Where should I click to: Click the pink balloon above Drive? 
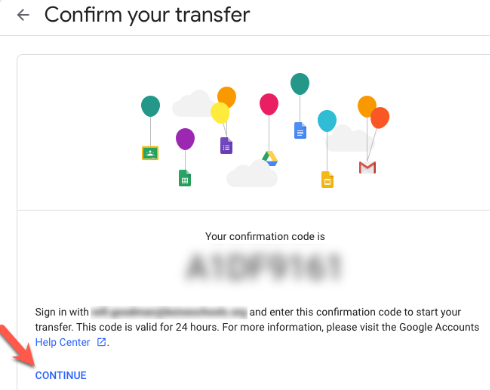[x=269, y=104]
